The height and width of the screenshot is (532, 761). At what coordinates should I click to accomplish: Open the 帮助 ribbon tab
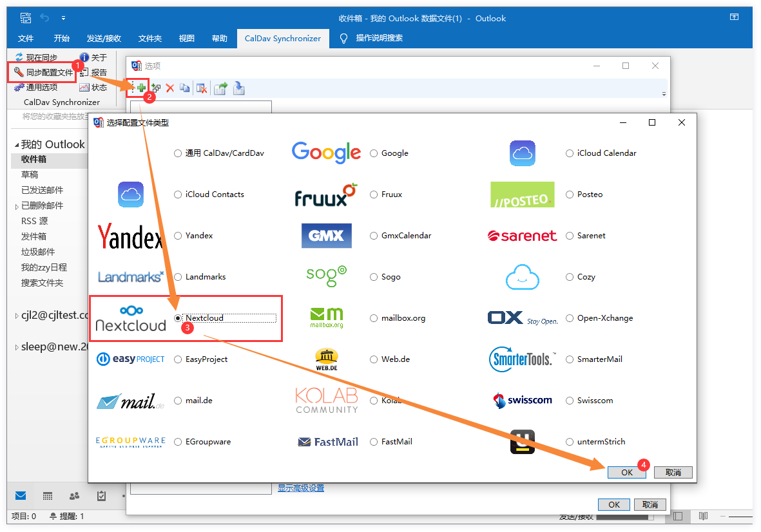pyautogui.click(x=219, y=38)
